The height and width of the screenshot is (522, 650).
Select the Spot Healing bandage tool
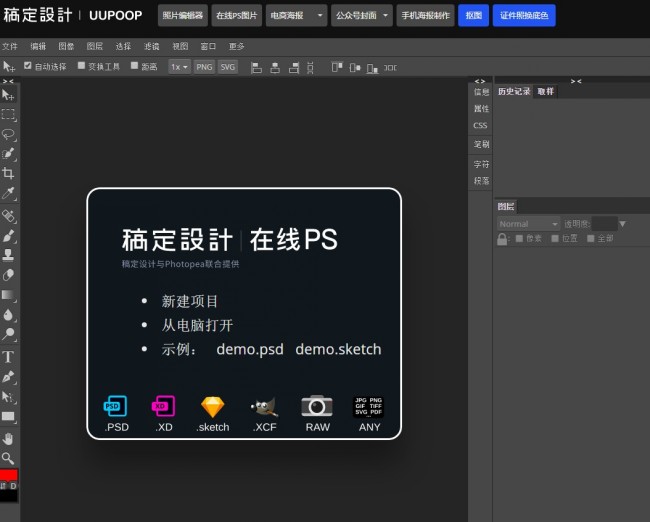click(8, 216)
